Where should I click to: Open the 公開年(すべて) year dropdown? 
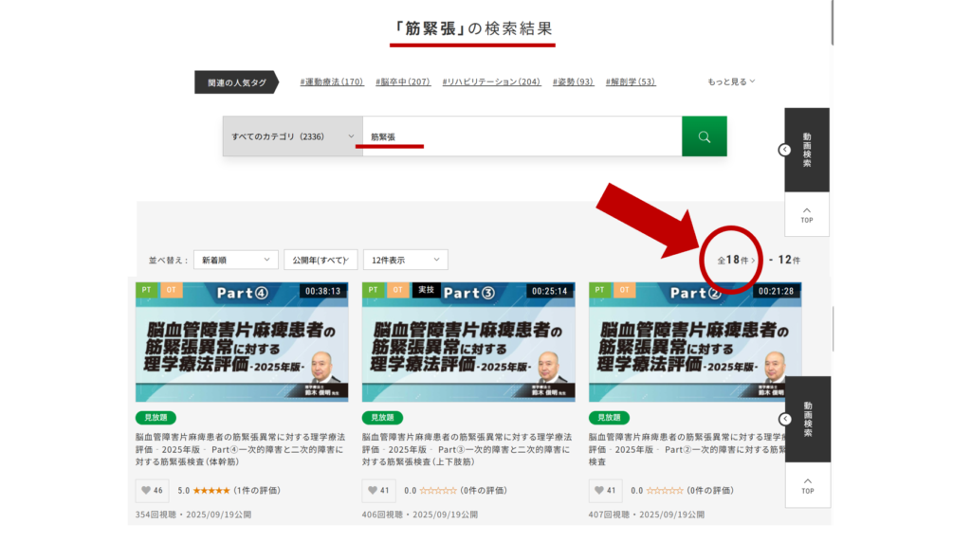coord(321,260)
